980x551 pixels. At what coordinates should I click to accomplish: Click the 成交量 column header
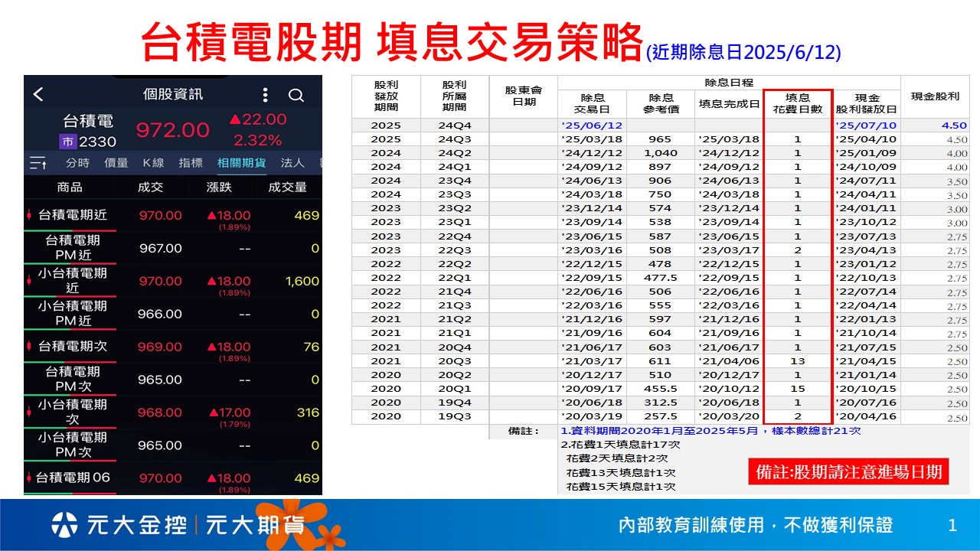(287, 187)
